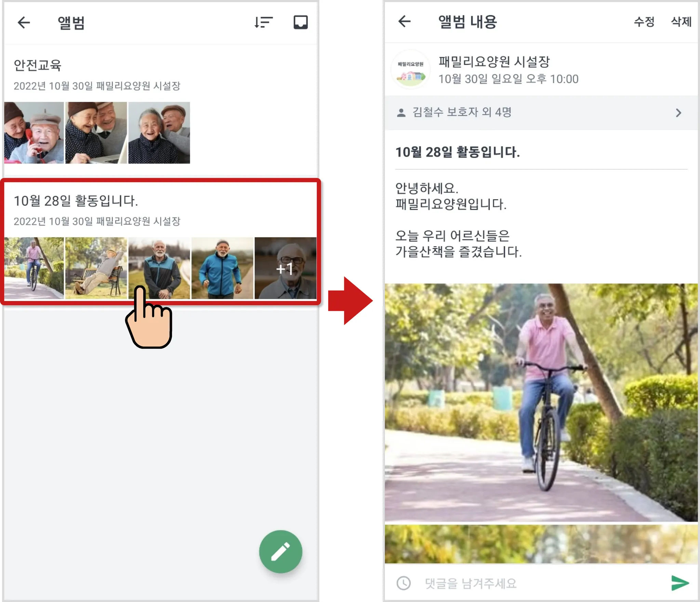Send the comment with the green arrow
The height and width of the screenshot is (602, 700).
tap(679, 583)
